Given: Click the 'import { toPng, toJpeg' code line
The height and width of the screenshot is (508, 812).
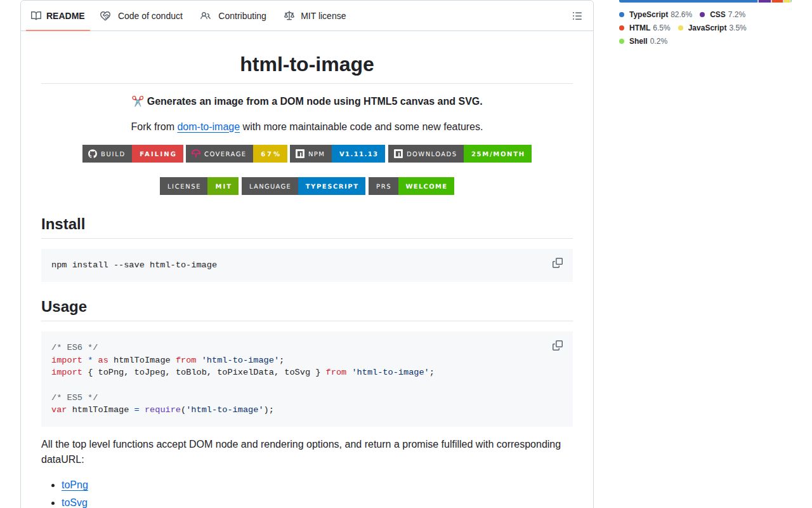Looking at the screenshot, I should [243, 372].
